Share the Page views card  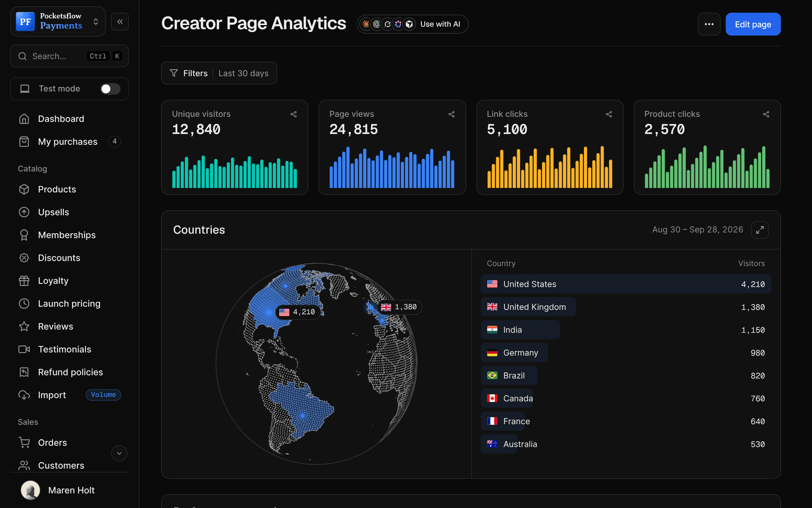pos(451,114)
